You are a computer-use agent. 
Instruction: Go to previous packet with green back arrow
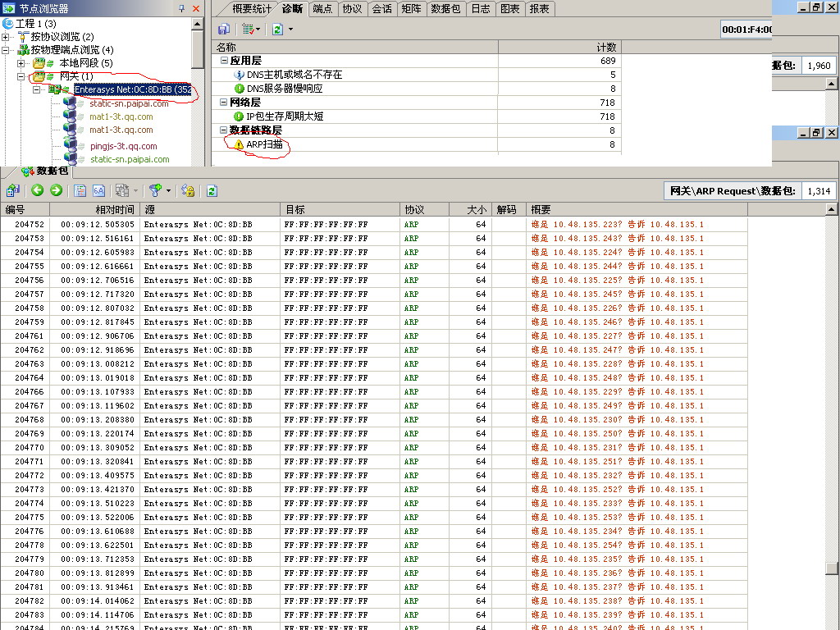[x=38, y=190]
